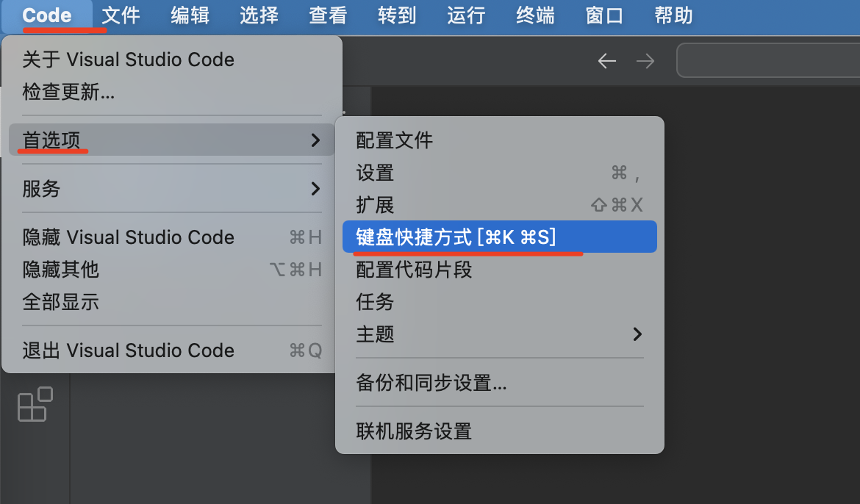This screenshot has width=860, height=504.
Task: Choose 扩展 in the submenu
Action: (500, 204)
